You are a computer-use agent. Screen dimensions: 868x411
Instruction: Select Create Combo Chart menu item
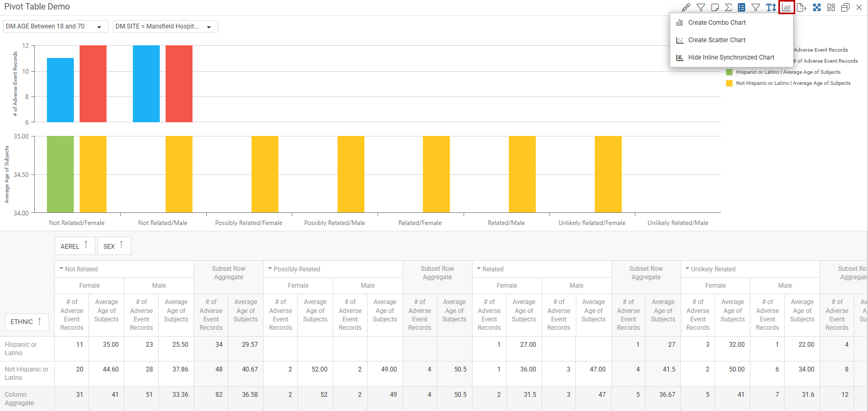click(731, 23)
